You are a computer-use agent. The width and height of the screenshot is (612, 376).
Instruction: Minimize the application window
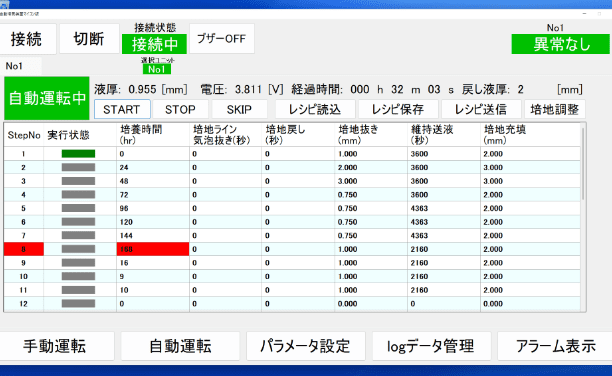coord(584,14)
